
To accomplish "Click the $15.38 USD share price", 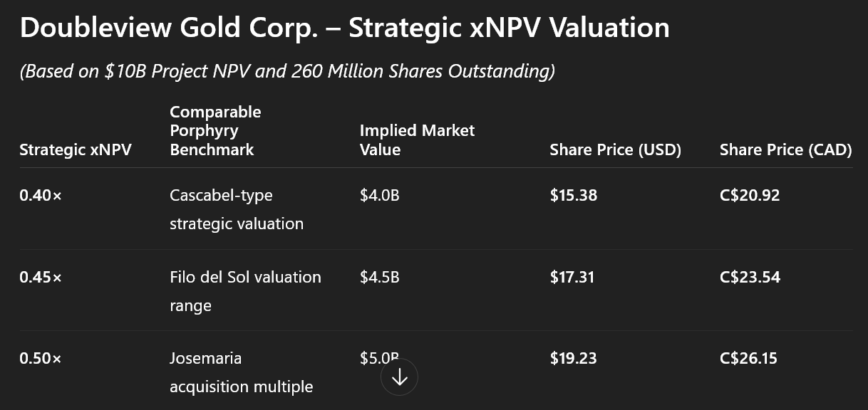I will point(573,195).
